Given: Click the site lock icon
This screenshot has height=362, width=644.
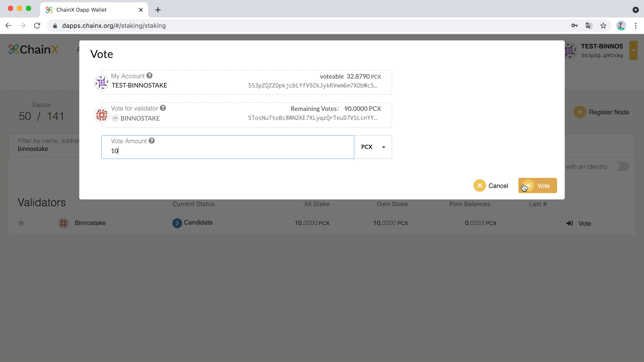Looking at the screenshot, I should coord(55,25).
